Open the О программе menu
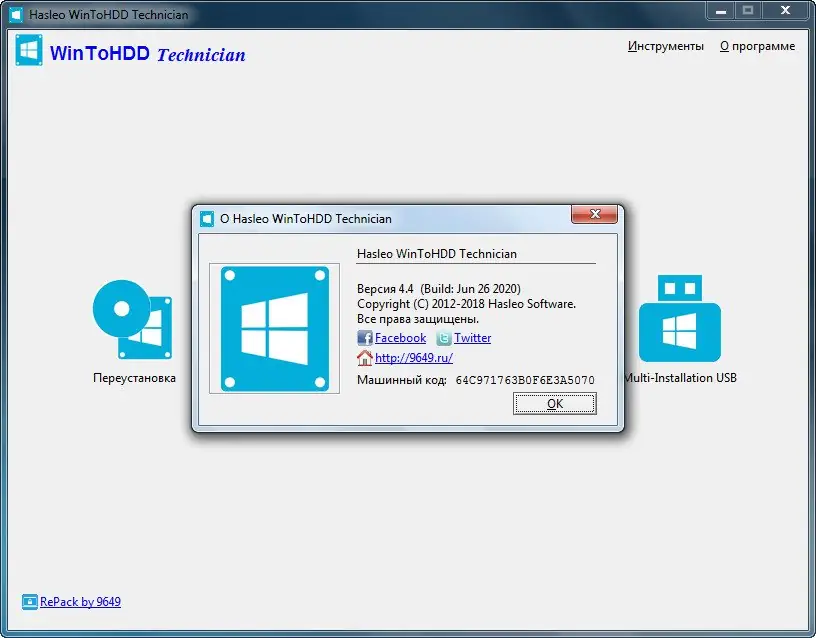Image resolution: width=816 pixels, height=638 pixels. tap(757, 46)
